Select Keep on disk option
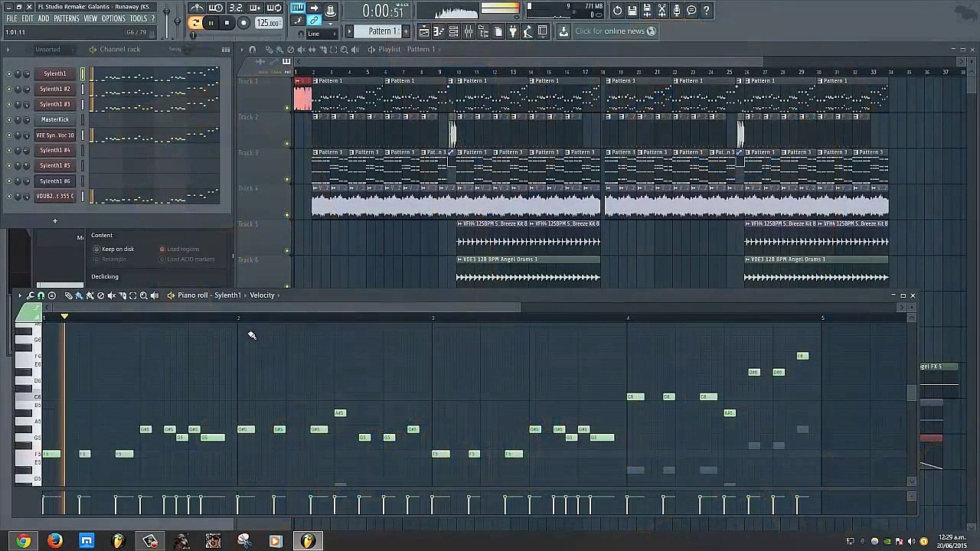980x551 pixels. tap(113, 249)
